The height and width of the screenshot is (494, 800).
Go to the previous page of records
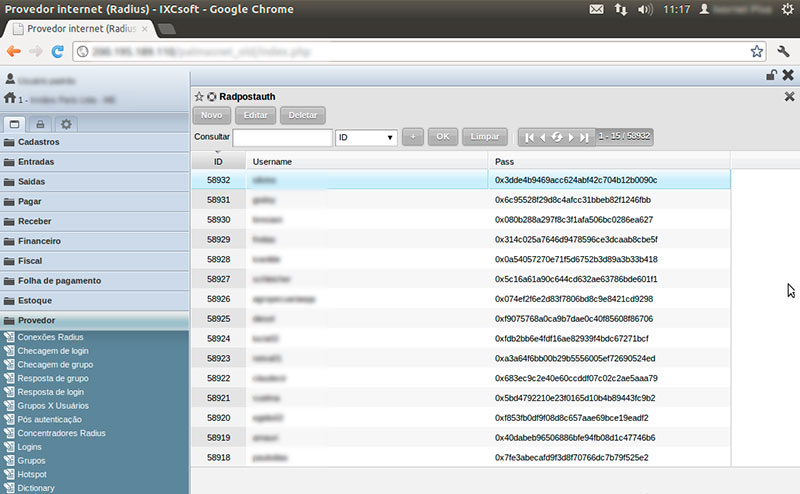click(x=543, y=137)
